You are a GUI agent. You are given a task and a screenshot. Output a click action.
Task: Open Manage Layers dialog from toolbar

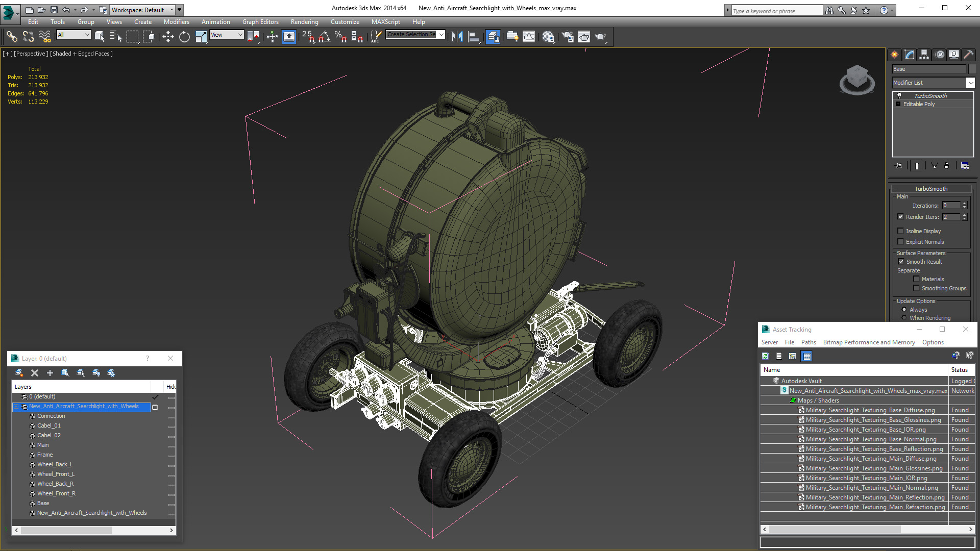point(493,36)
